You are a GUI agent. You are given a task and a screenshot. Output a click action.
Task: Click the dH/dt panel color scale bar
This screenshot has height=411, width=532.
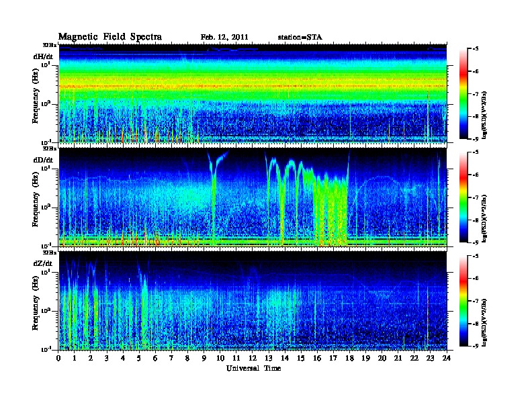tap(463, 93)
